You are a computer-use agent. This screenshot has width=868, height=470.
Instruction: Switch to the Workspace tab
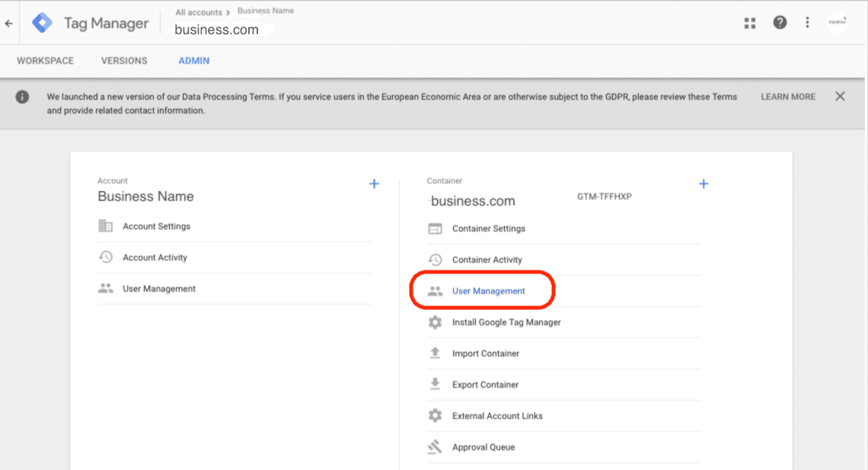(x=46, y=61)
